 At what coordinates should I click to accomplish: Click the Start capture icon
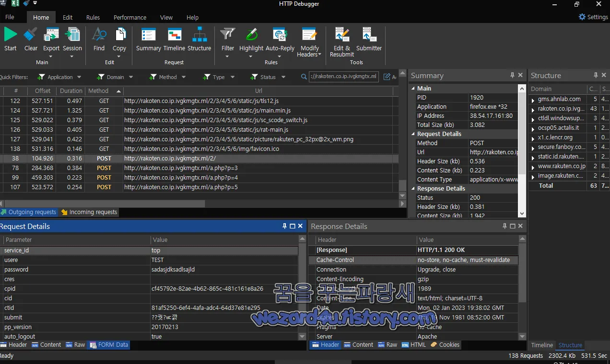pyautogui.click(x=11, y=34)
